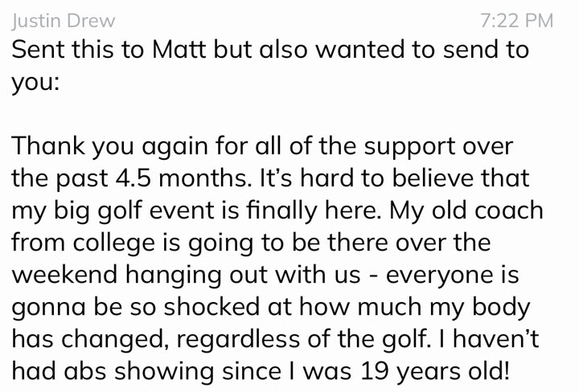Click the word 'Sent' starting the message

coord(38,50)
